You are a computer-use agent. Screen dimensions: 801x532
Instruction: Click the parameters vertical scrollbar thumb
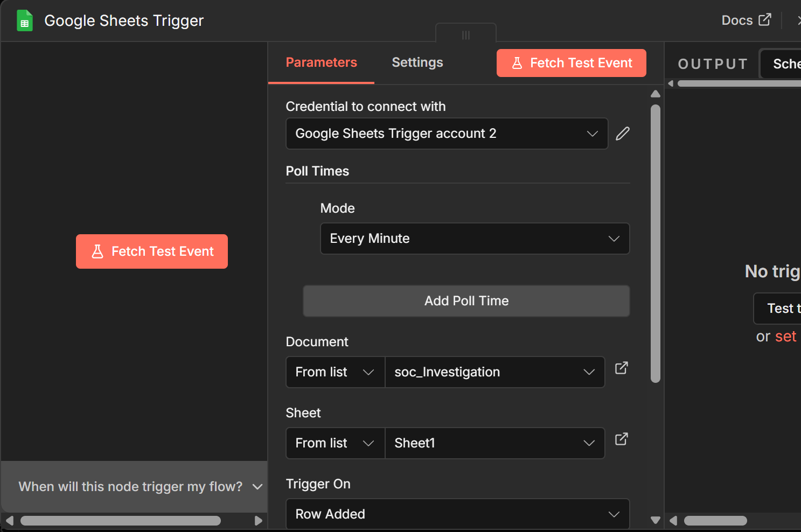pyautogui.click(x=656, y=243)
